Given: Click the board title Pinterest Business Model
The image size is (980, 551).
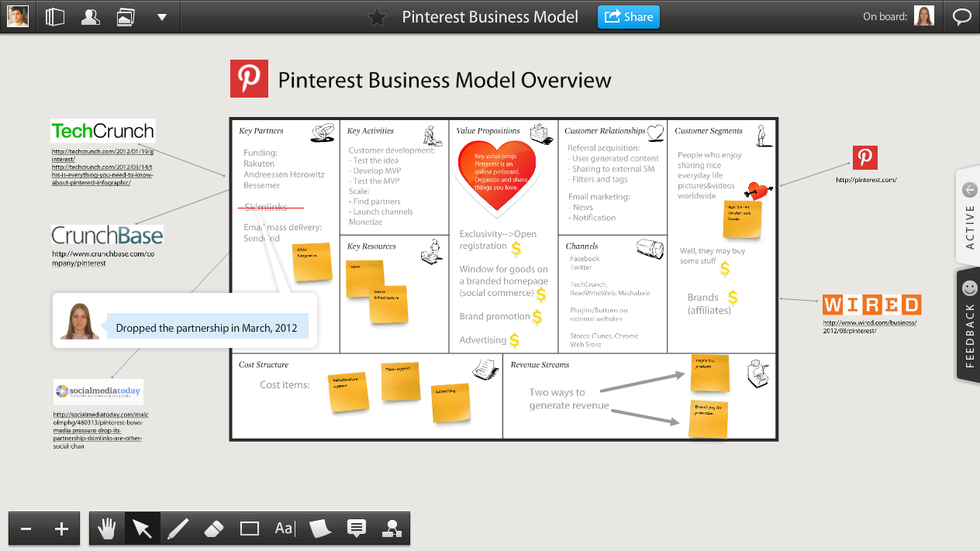Looking at the screenshot, I should [490, 17].
